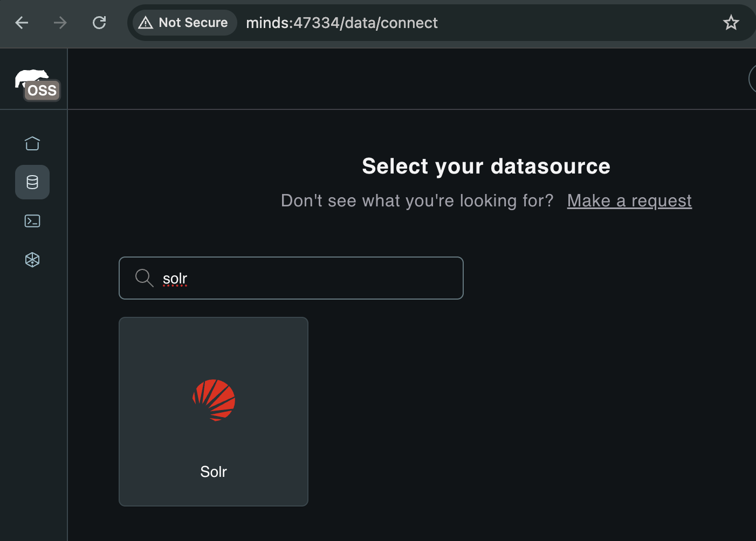Viewport: 756px width, 541px height.
Task: Click the Select your datasource heading
Action: (x=486, y=166)
